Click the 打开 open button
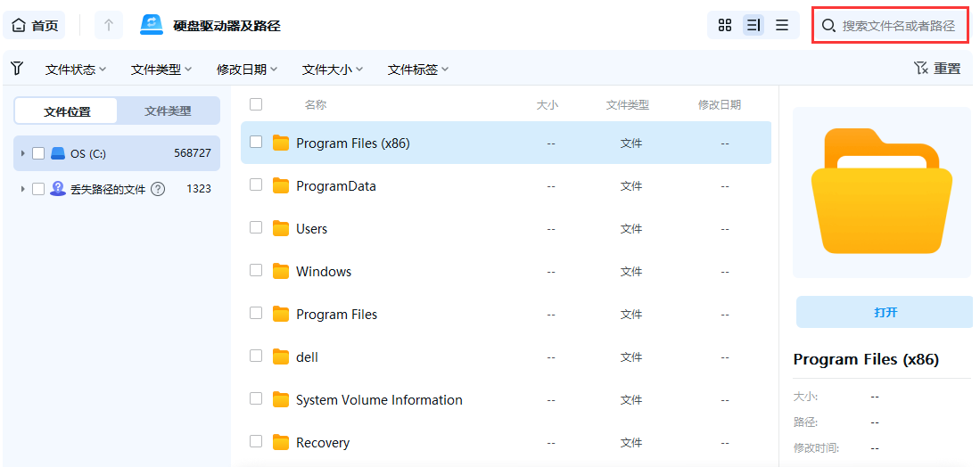The width and height of the screenshot is (980, 467). click(x=885, y=312)
